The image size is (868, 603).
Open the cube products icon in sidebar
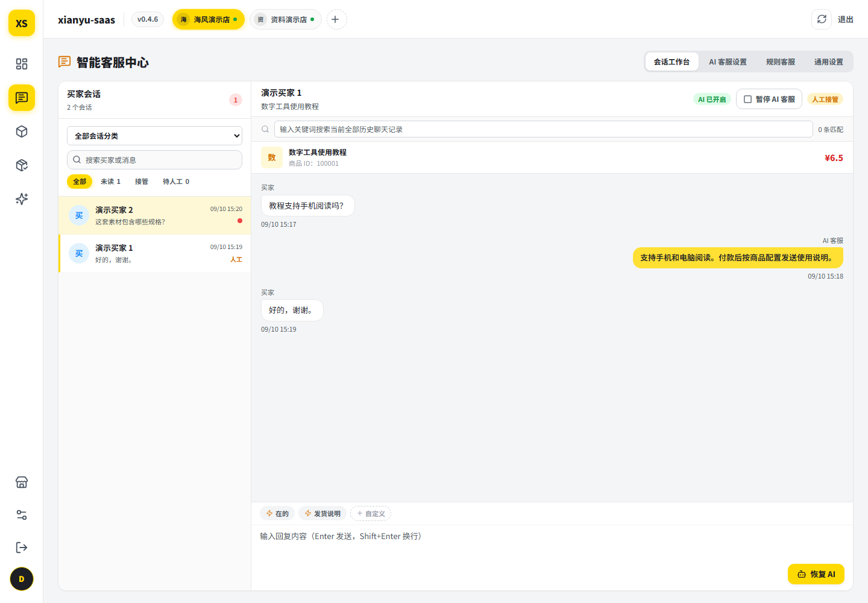pyautogui.click(x=22, y=131)
